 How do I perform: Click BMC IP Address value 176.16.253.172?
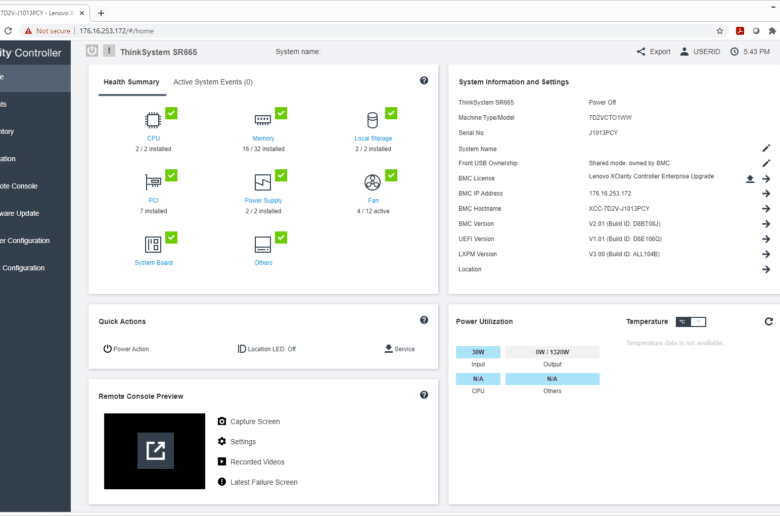[610, 194]
